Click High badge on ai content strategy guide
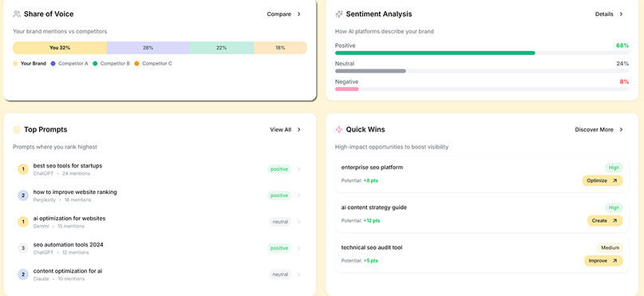 click(614, 207)
